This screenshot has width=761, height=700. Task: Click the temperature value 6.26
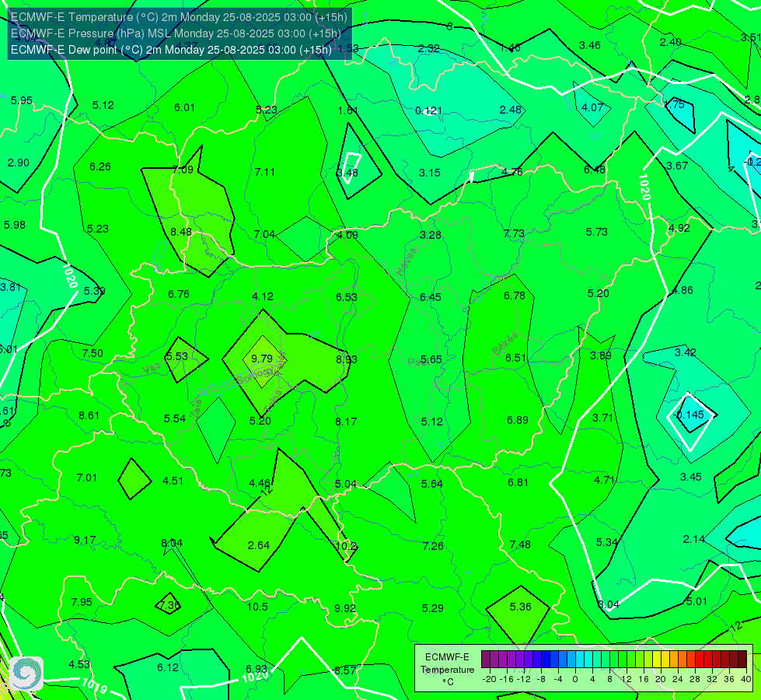click(x=100, y=166)
